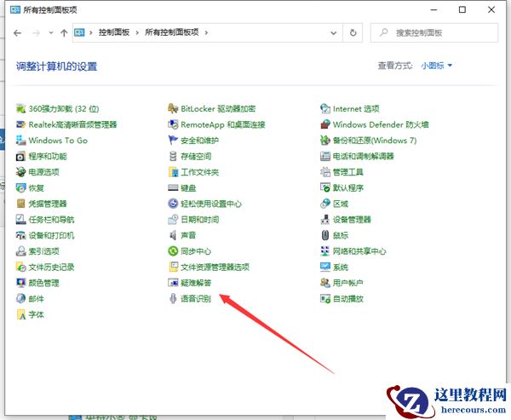Expand chevron before 控制面板 breadcrumb

click(x=91, y=32)
